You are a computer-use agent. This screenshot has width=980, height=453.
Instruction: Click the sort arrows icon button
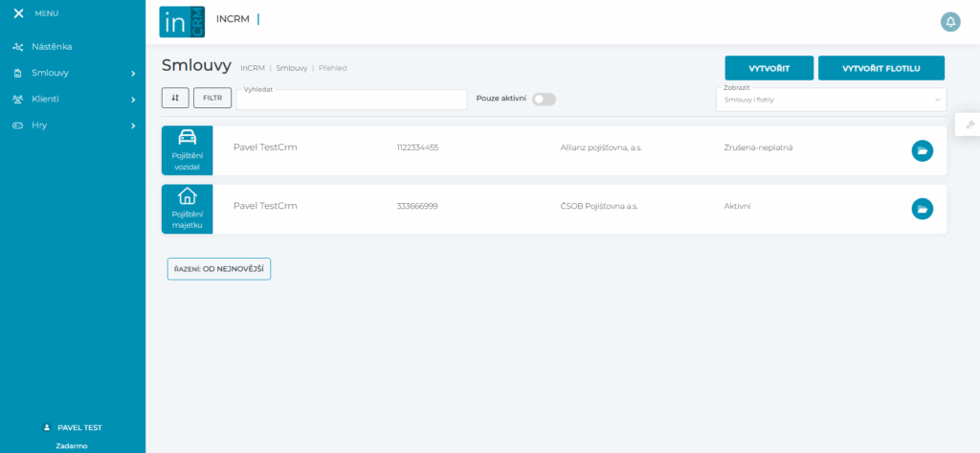tap(175, 98)
